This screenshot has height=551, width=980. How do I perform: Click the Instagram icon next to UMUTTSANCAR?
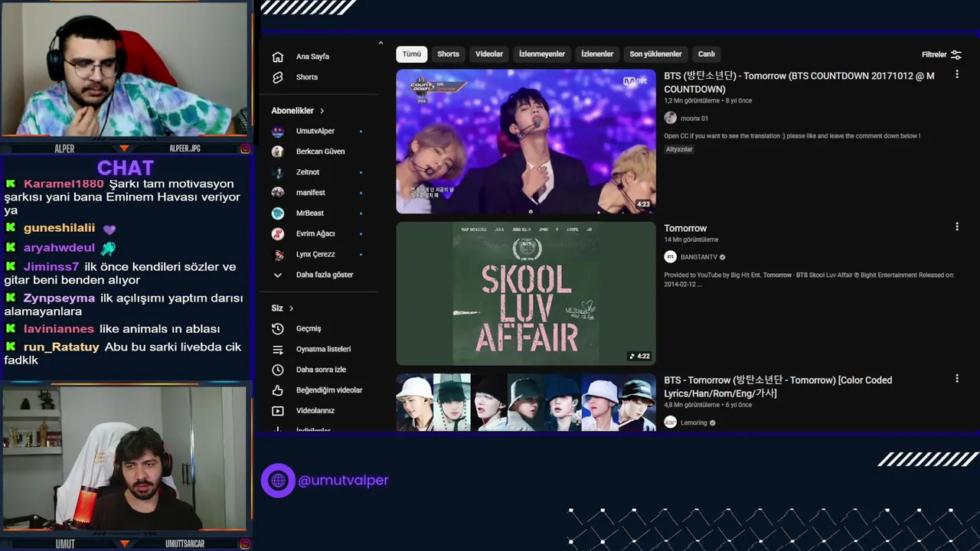point(245,544)
